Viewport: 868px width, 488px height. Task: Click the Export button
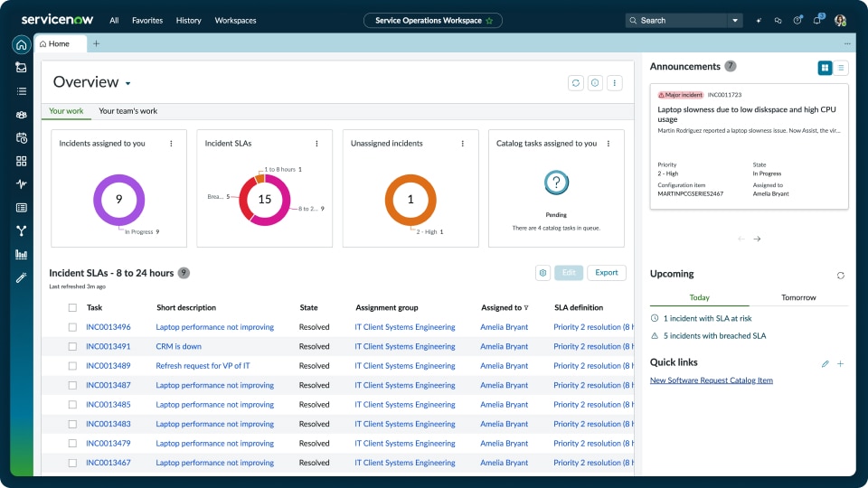click(606, 272)
